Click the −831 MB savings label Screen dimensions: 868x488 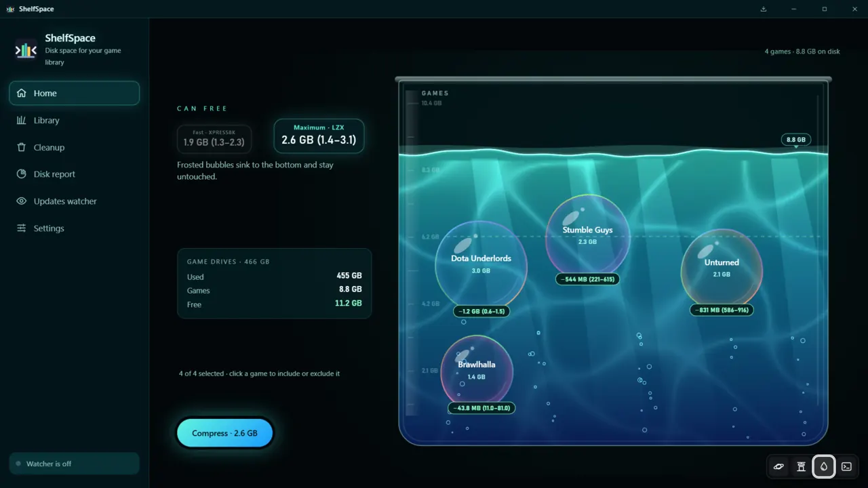(x=722, y=310)
